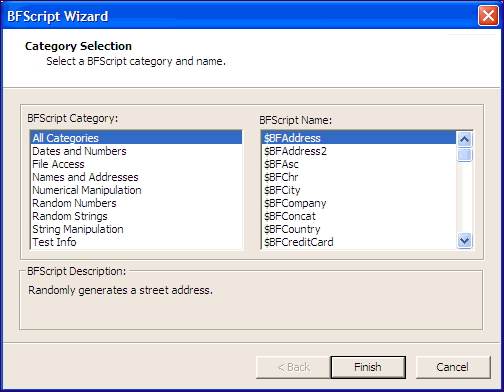Select the Dates and Numbers category

click(x=136, y=151)
